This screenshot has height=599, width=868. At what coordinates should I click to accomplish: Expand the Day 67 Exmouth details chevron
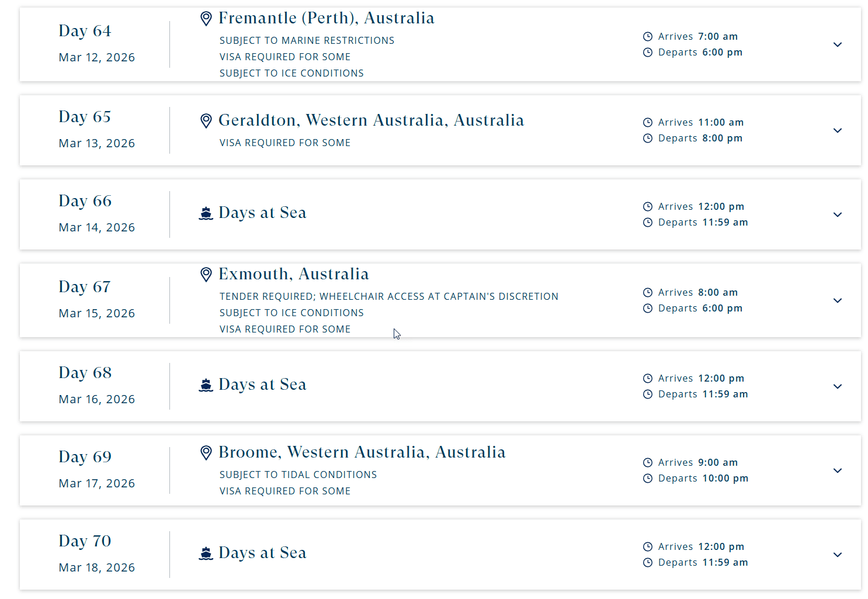(838, 300)
